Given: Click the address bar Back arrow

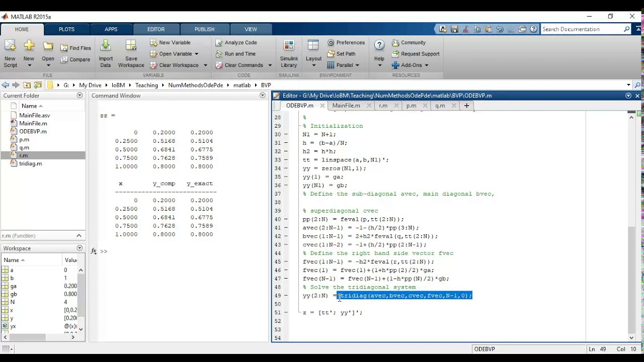Looking at the screenshot, I should (5, 85).
